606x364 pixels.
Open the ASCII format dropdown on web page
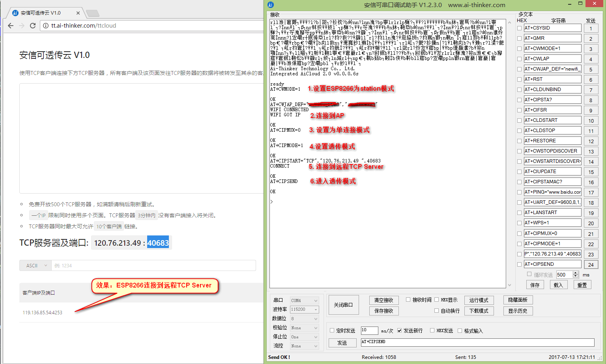[x=36, y=265]
